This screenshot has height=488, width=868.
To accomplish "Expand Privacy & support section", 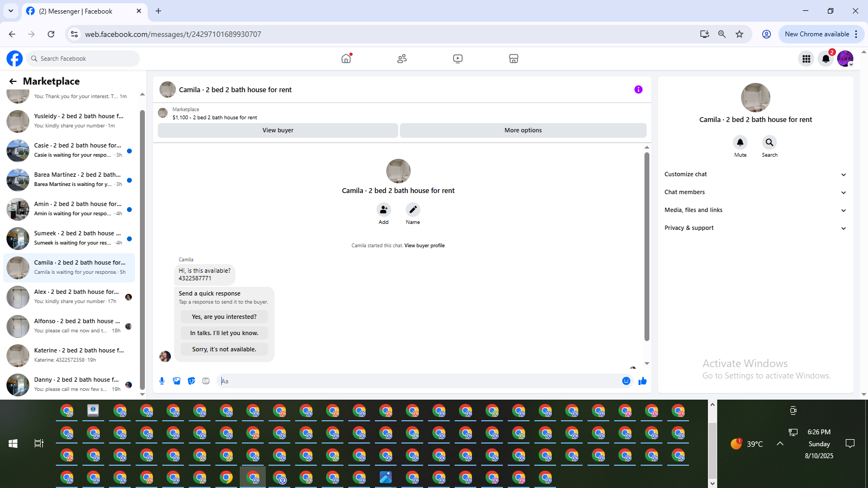I will (x=755, y=228).
